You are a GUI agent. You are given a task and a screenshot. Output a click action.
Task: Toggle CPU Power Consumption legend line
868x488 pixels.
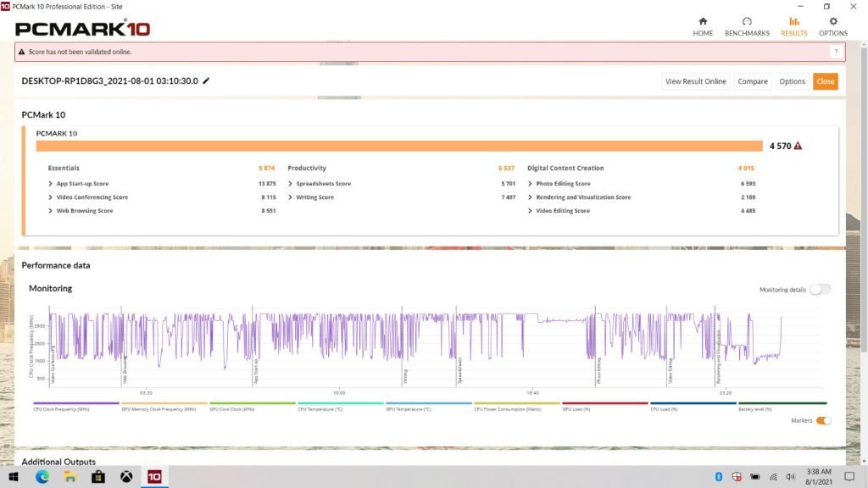pyautogui.click(x=516, y=403)
